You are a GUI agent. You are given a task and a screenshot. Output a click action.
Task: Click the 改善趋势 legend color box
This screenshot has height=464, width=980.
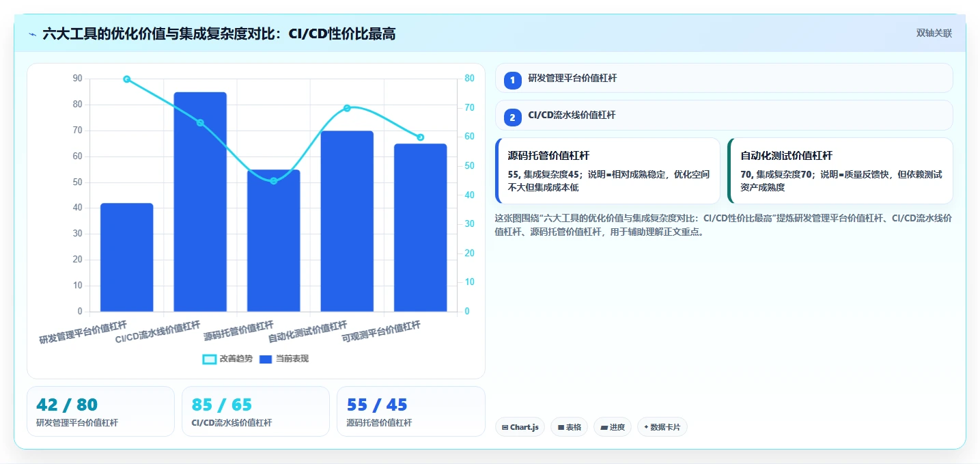click(210, 359)
